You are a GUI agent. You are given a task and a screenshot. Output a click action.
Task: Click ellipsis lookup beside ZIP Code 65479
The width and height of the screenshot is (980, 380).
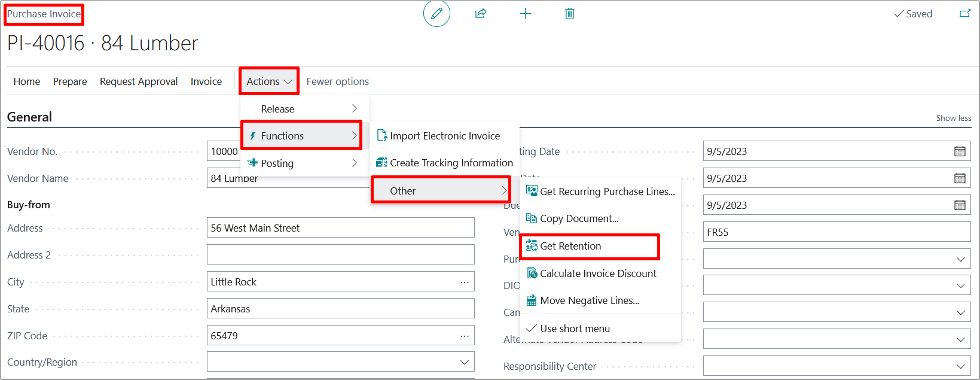[x=464, y=336]
